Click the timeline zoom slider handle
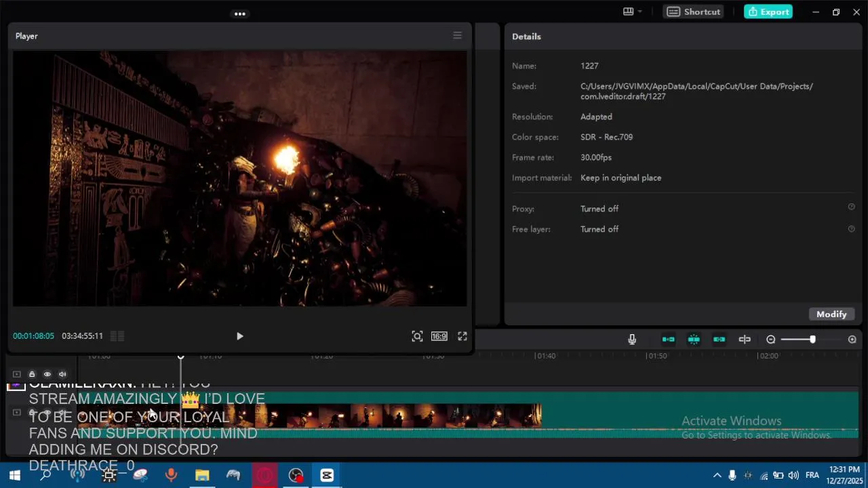 [x=812, y=340]
